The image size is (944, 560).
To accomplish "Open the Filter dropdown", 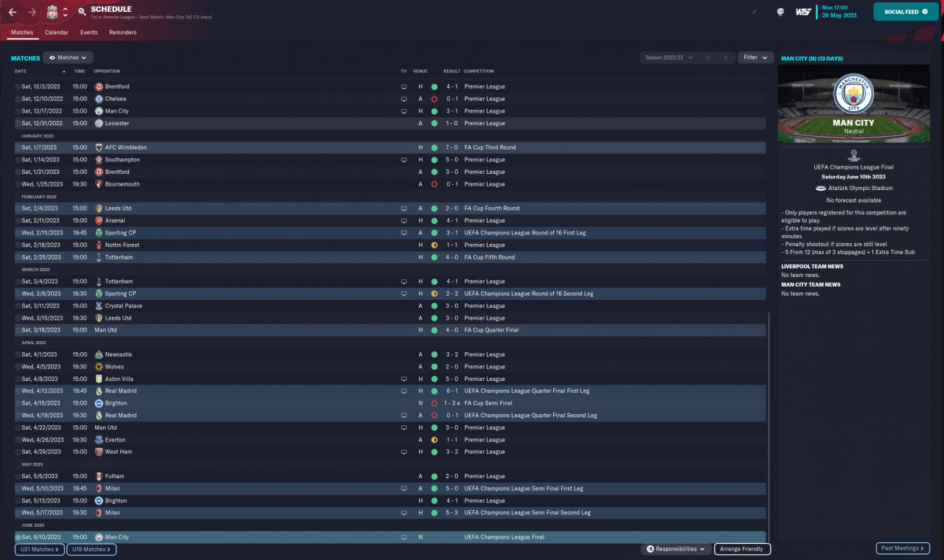I will pyautogui.click(x=755, y=57).
